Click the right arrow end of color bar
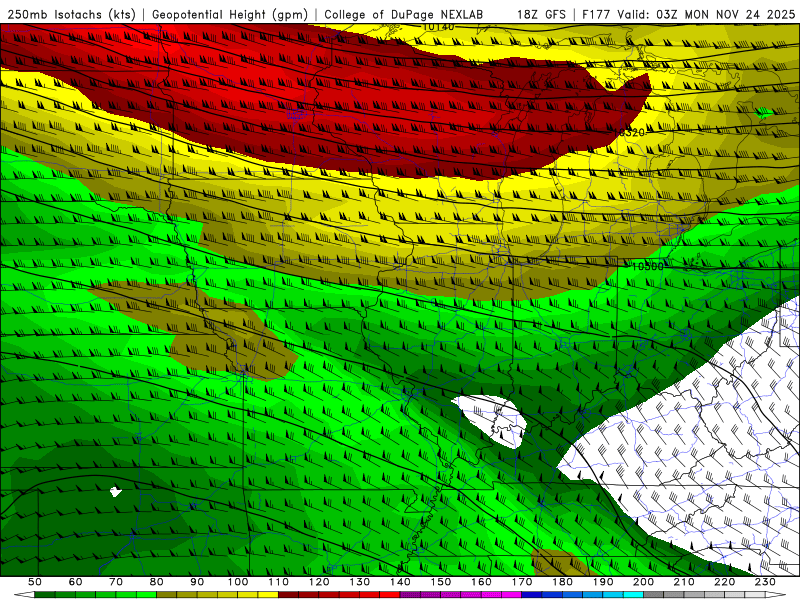800x600 pixels. coord(776,594)
